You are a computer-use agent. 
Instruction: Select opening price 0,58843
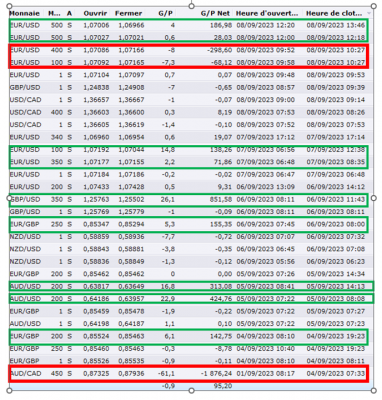(96, 249)
